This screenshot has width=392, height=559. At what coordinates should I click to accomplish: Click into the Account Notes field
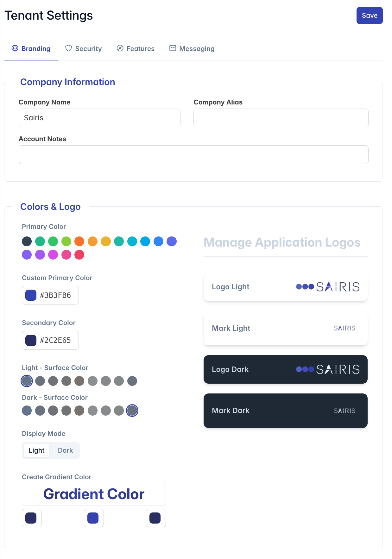point(193,154)
